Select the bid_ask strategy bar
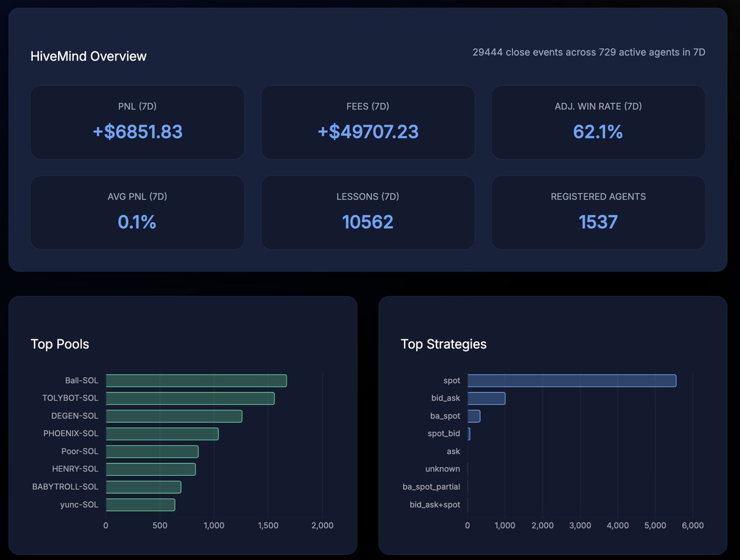 point(487,398)
